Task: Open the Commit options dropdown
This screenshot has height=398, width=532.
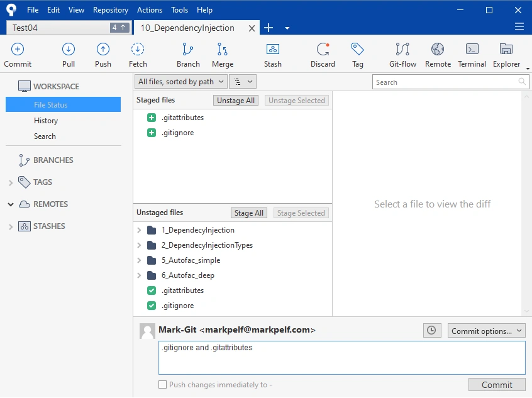Action: (x=486, y=331)
